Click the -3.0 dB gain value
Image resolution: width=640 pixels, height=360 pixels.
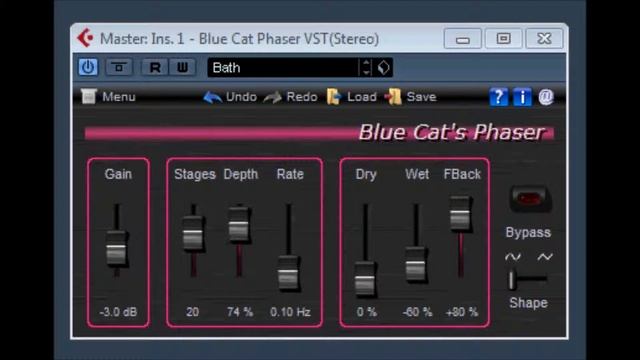tap(118, 312)
